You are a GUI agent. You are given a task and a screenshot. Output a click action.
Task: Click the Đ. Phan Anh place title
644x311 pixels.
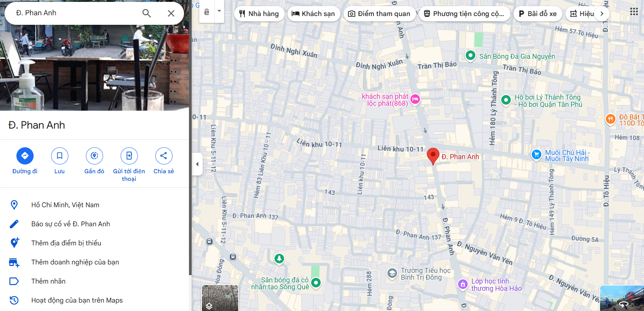(37, 125)
